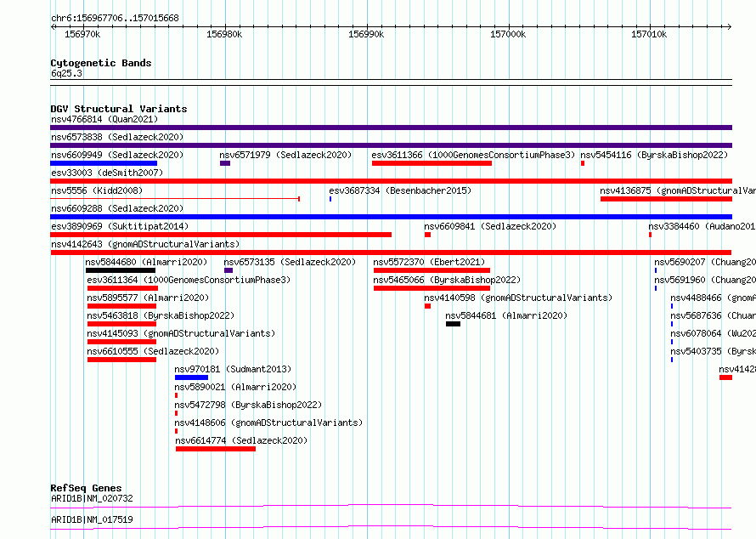The width and height of the screenshot is (756, 539).
Task: Select nsv5687636 variant label
Action: tap(713, 315)
